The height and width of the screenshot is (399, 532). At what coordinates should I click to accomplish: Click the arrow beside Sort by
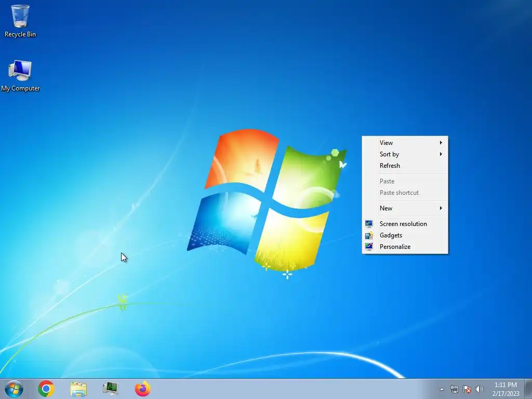click(x=441, y=154)
